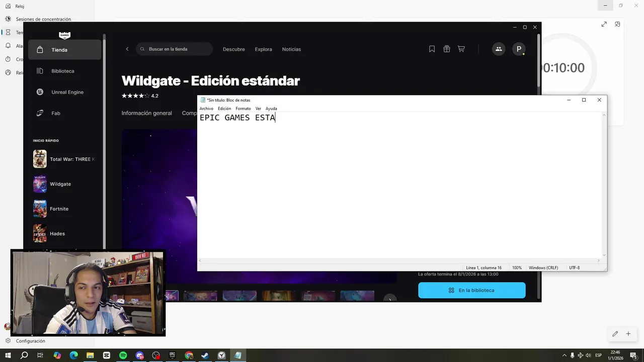The width and height of the screenshot is (644, 362).
Task: Open Google Chrome from the taskbar
Action: [x=189, y=355]
